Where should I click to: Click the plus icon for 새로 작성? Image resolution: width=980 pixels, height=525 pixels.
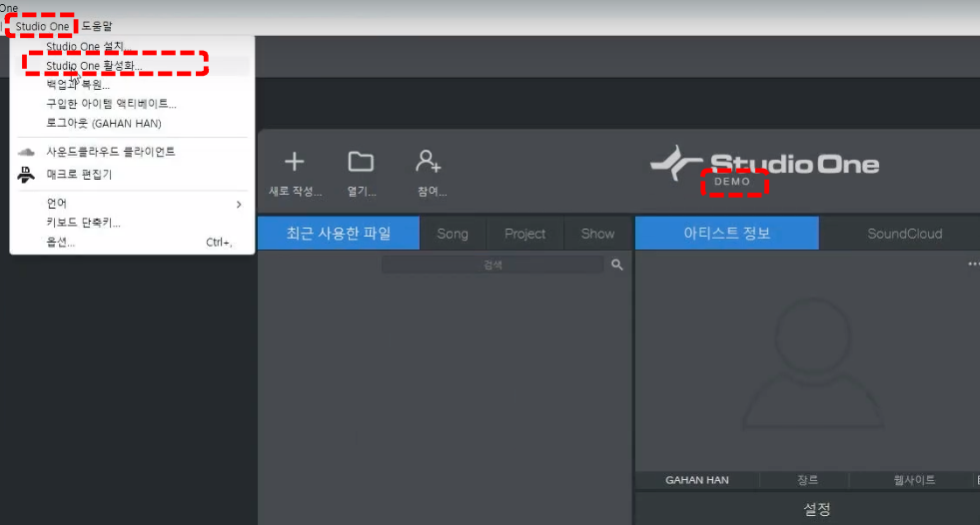pyautogui.click(x=295, y=162)
